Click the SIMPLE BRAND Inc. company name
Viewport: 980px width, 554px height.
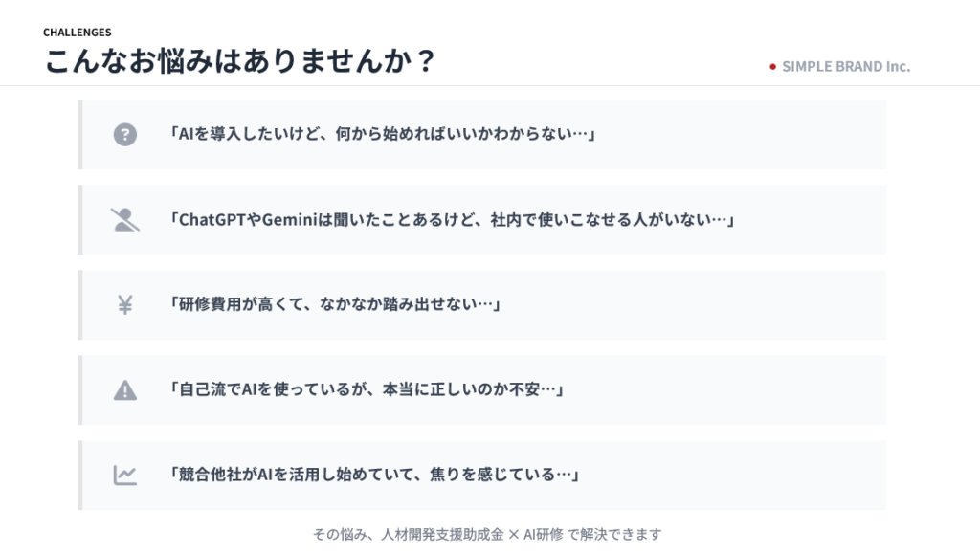[846, 67]
